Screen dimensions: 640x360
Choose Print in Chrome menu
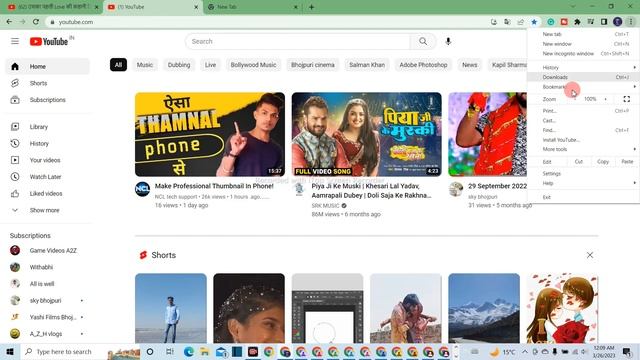pyautogui.click(x=583, y=111)
